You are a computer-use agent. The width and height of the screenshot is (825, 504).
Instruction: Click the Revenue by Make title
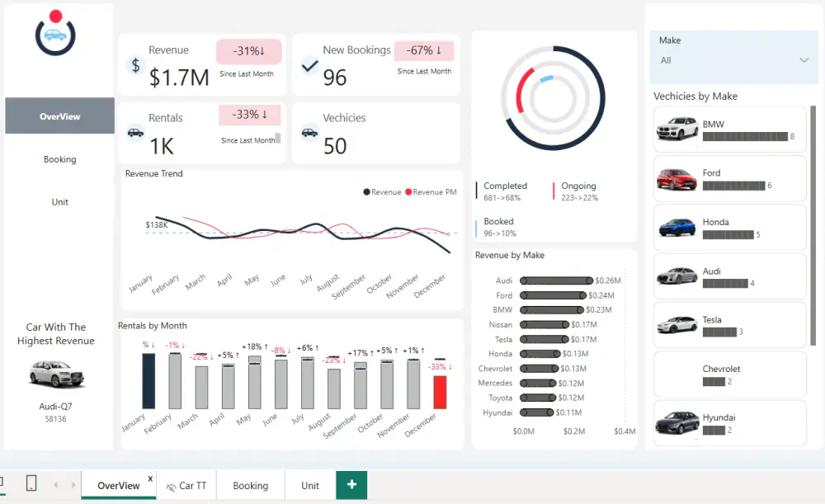click(509, 255)
